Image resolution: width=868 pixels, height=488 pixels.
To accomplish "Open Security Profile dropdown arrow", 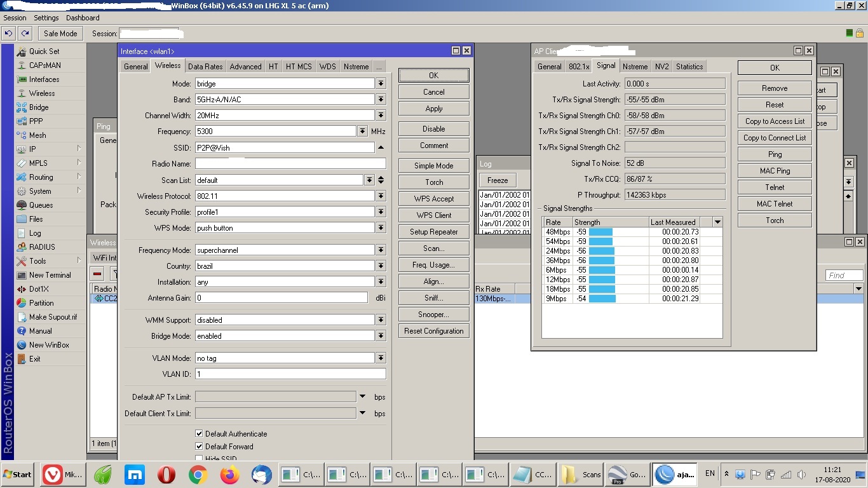I will (381, 212).
